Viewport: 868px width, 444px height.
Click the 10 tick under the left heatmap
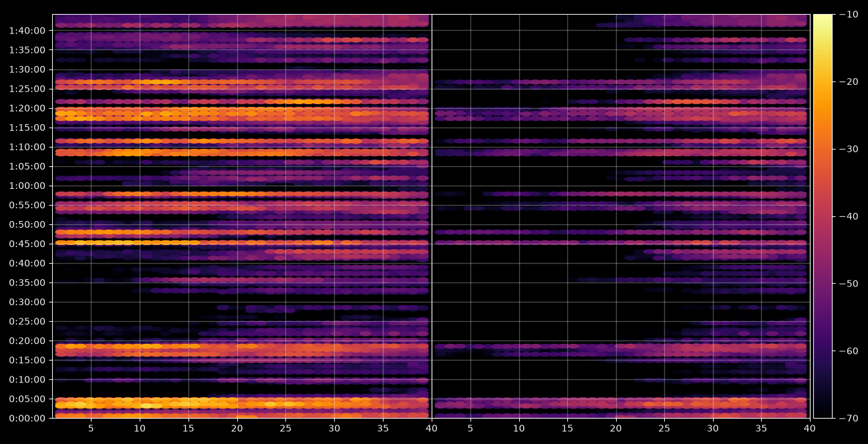[x=139, y=429]
